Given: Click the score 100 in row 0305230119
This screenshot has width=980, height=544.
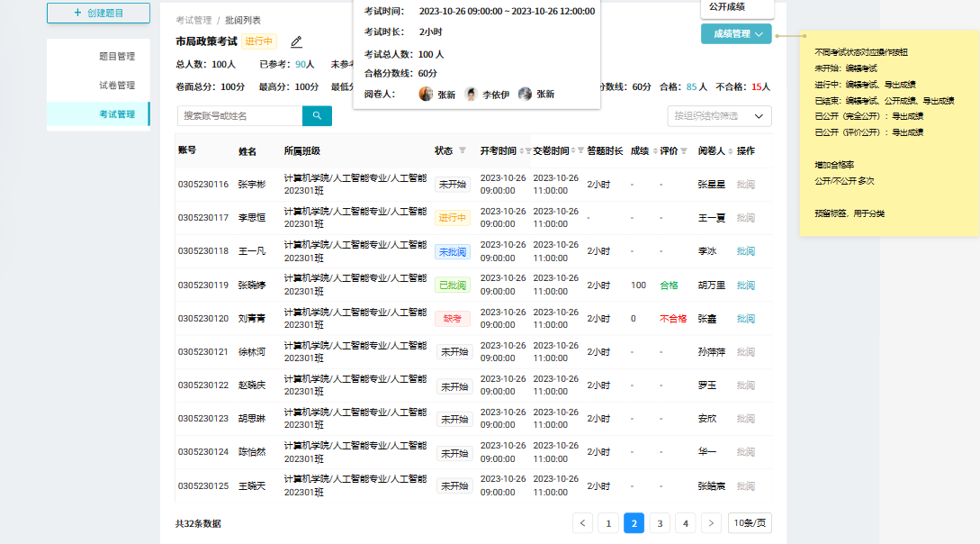Looking at the screenshot, I should [x=638, y=286].
